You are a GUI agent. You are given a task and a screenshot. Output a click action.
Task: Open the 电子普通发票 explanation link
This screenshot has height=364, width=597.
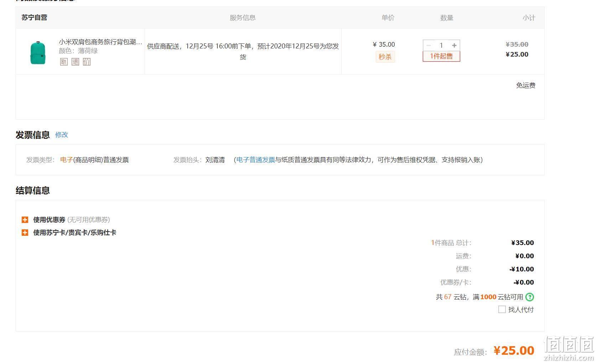256,160
